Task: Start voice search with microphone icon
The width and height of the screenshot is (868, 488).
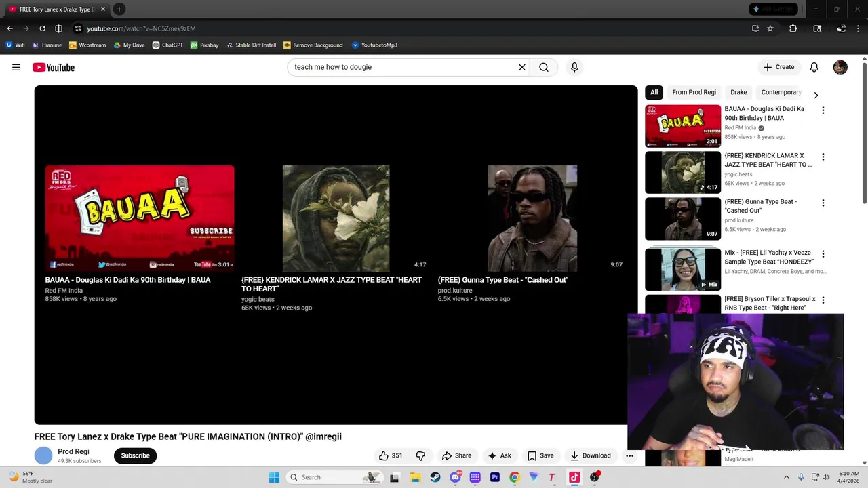Action: coord(574,67)
